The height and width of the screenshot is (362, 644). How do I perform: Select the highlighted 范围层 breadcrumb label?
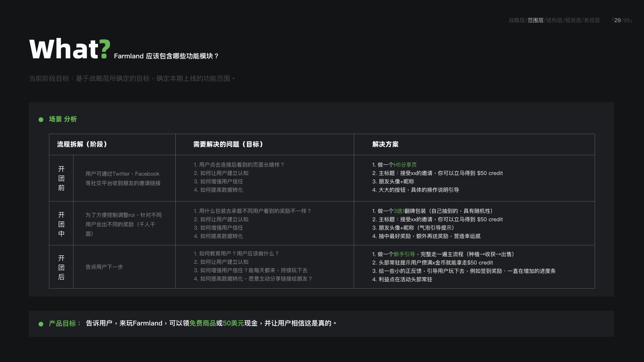pos(535,20)
